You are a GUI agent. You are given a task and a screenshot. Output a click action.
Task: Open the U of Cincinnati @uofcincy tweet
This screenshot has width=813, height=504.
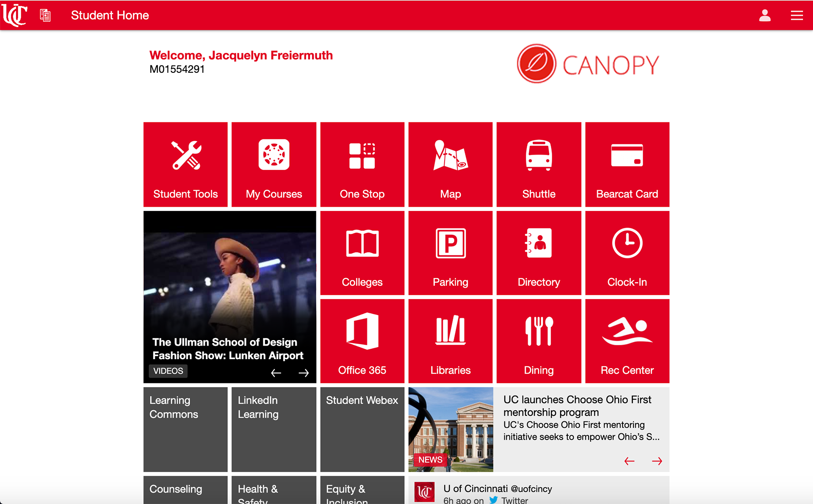pos(539,490)
